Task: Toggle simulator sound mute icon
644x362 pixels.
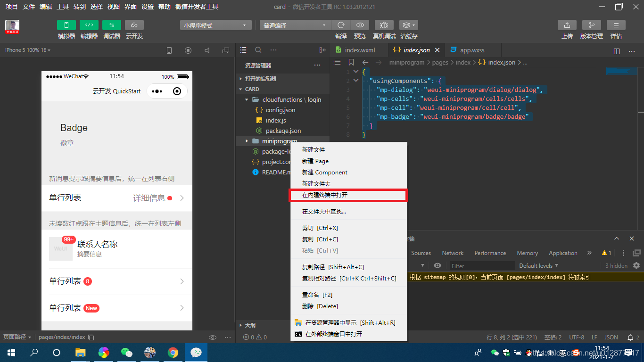Action: [207, 50]
